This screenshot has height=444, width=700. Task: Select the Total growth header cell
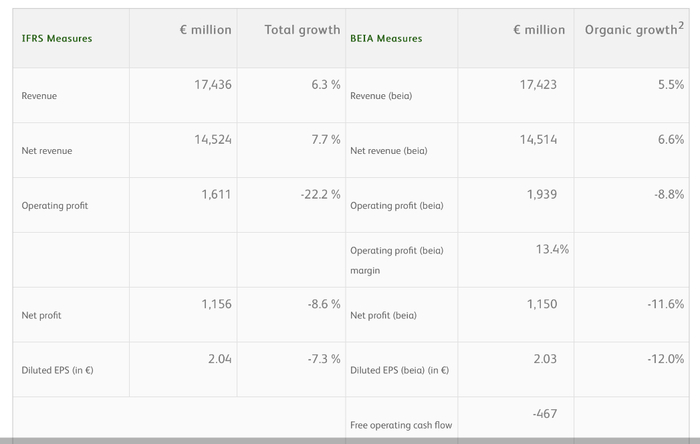pos(302,30)
